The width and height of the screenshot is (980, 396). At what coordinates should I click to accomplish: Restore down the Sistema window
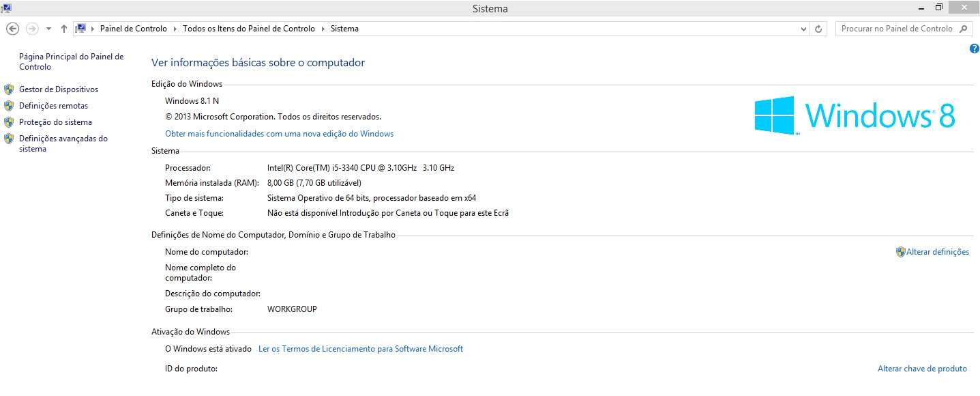point(939,7)
